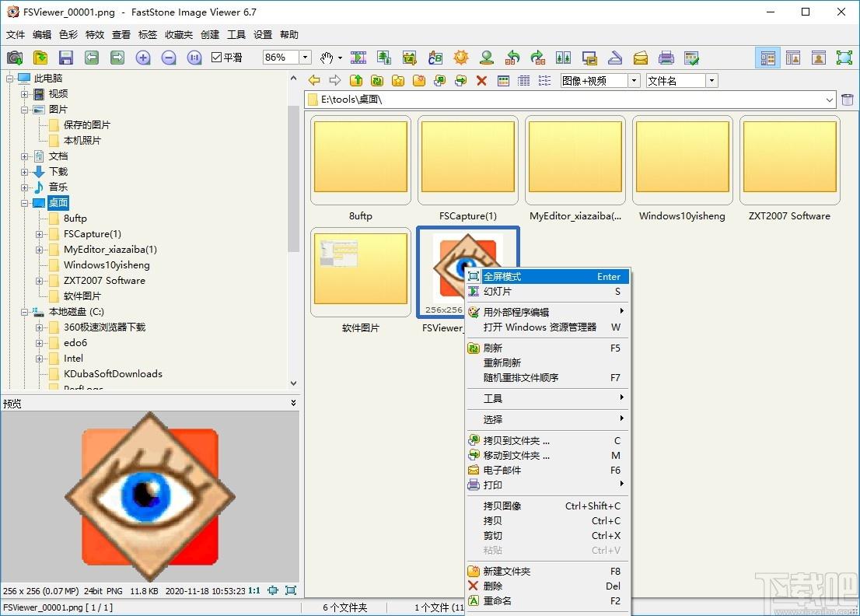Open the 文件名 sort dropdown
The image size is (860, 616).
(712, 81)
